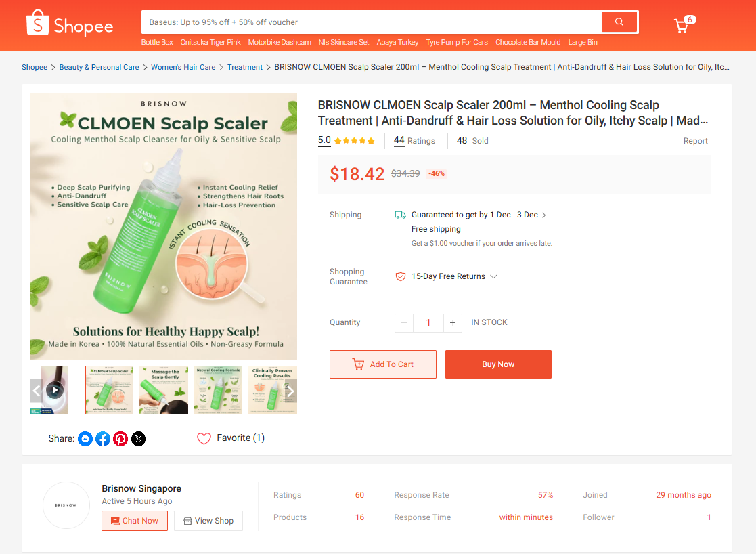This screenshot has height=554, width=756.
Task: Select the Massage the Scalp Gently thumbnail
Action: 164,390
